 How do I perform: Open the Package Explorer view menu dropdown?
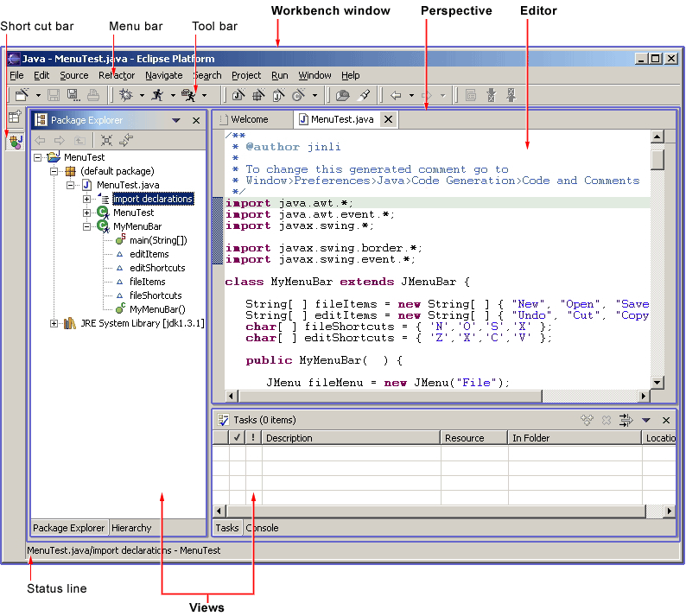[x=176, y=121]
